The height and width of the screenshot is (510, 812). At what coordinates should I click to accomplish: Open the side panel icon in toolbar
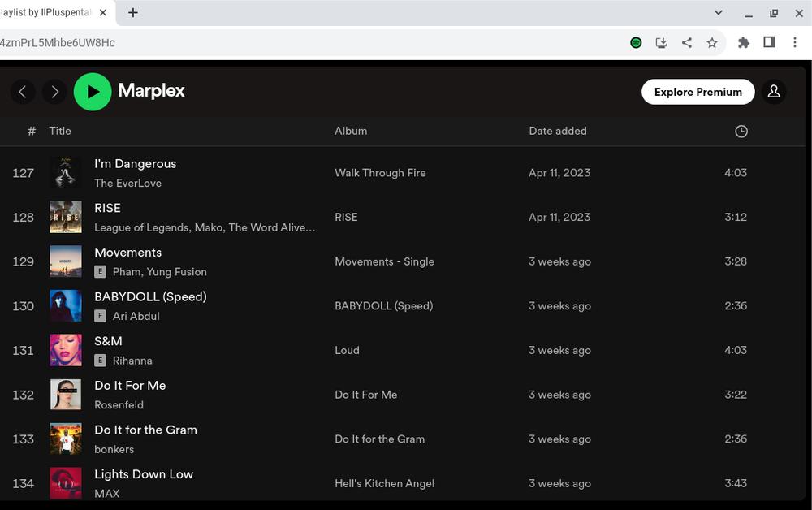coord(769,41)
